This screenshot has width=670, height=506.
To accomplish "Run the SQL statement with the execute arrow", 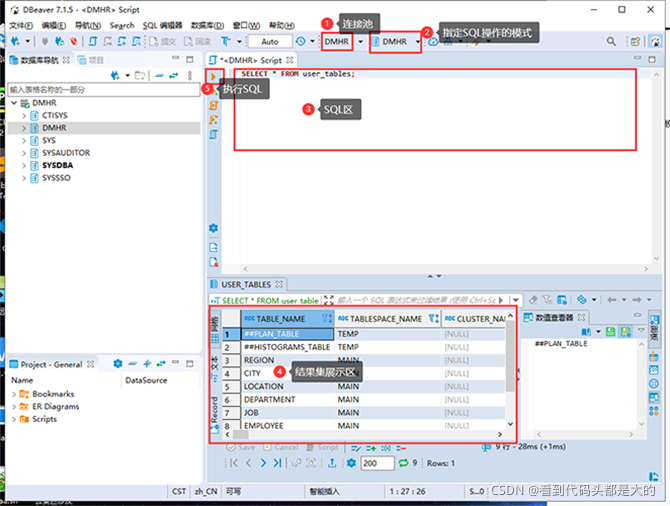I will pyautogui.click(x=213, y=77).
